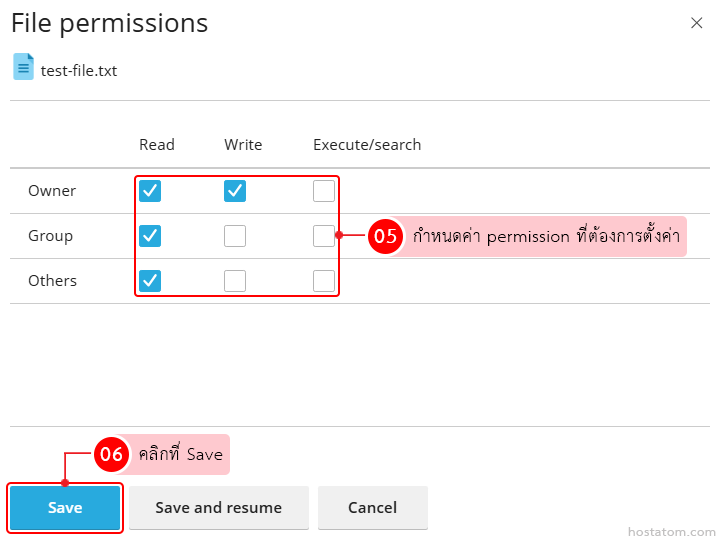Screen dimensions: 720x540
Task: Uncheck Others Read permission checkbox
Action: [x=150, y=281]
